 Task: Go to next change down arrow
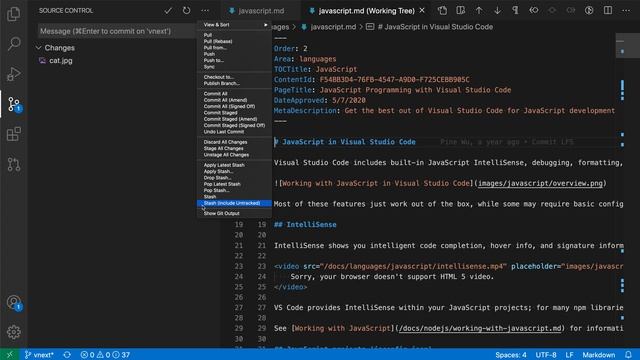pyautogui.click(x=497, y=11)
